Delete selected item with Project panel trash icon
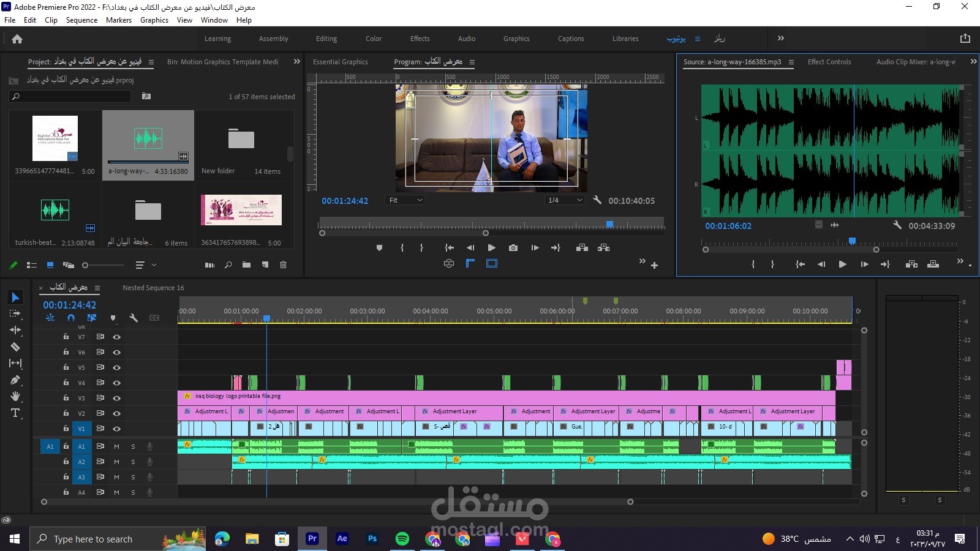Viewport: 980px width, 551px height. coord(283,265)
